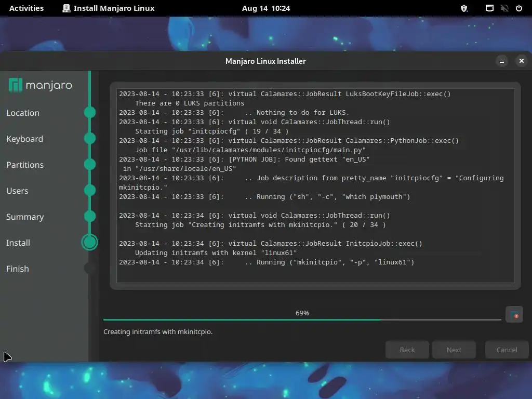Select the Partitions step in the sidebar
The width and height of the screenshot is (532, 399).
pyautogui.click(x=25, y=165)
